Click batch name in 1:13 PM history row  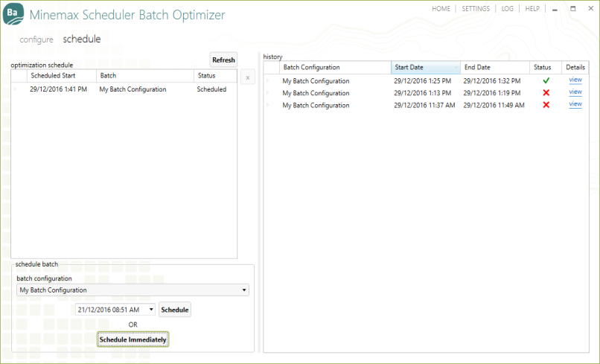click(x=316, y=93)
